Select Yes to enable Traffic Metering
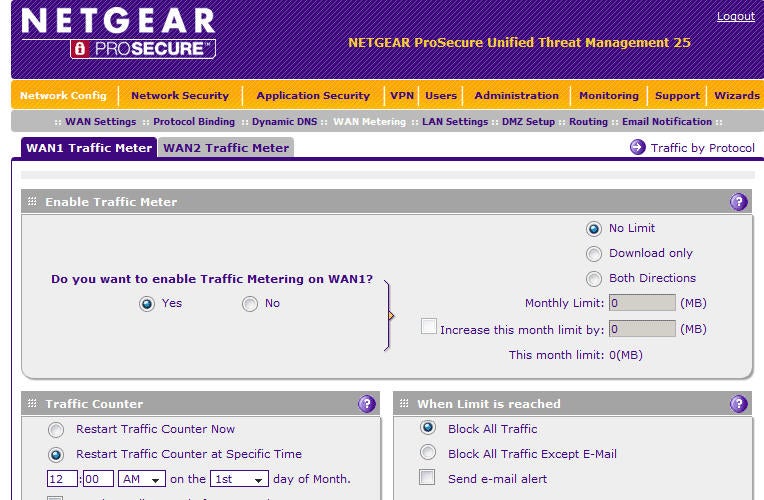 tap(147, 304)
